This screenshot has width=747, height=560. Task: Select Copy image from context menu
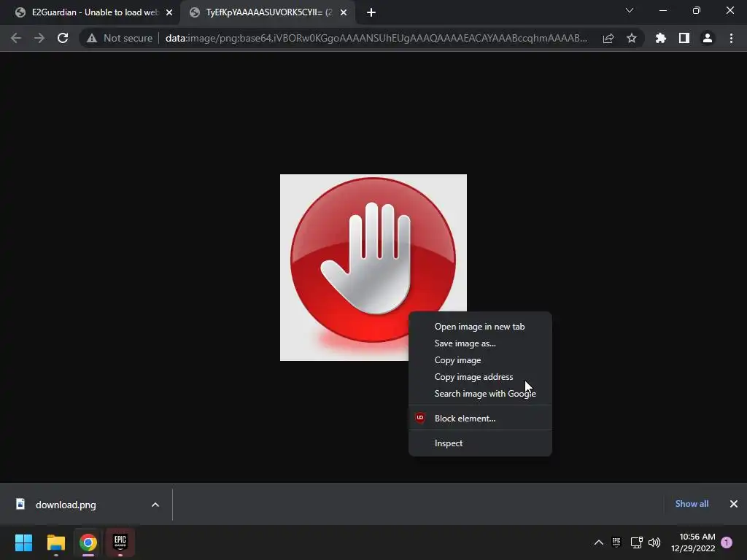[x=480, y=360]
